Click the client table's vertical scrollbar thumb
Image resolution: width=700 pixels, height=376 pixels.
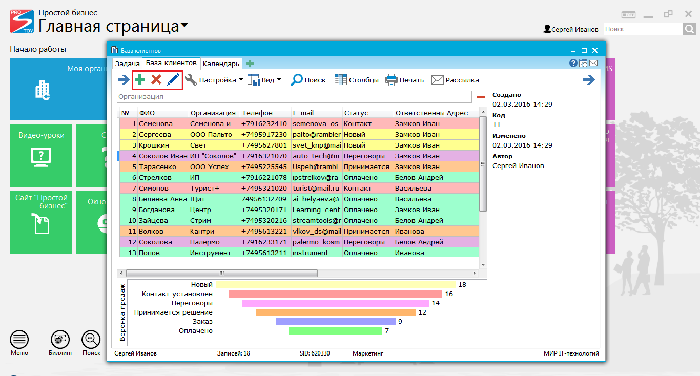[x=483, y=163]
